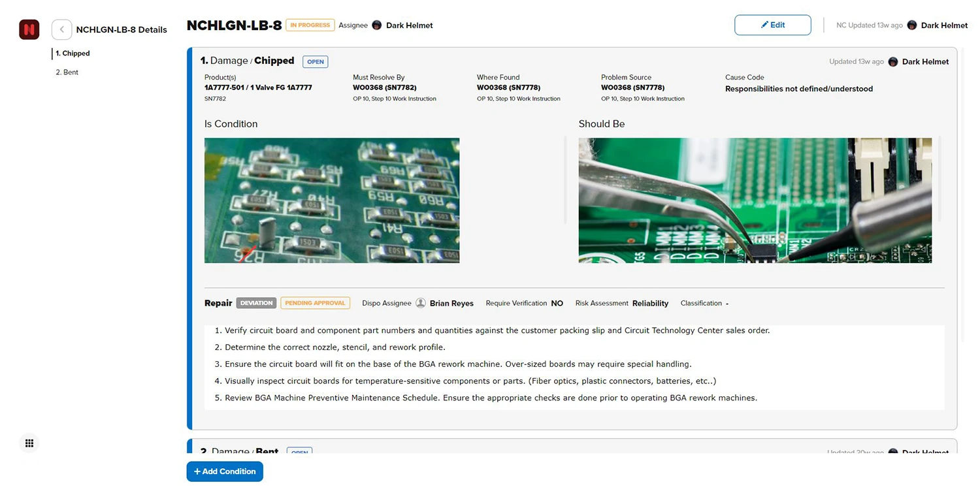Click the DEVIATION tag next to Repair
The width and height of the screenshot is (980, 493).
point(256,303)
